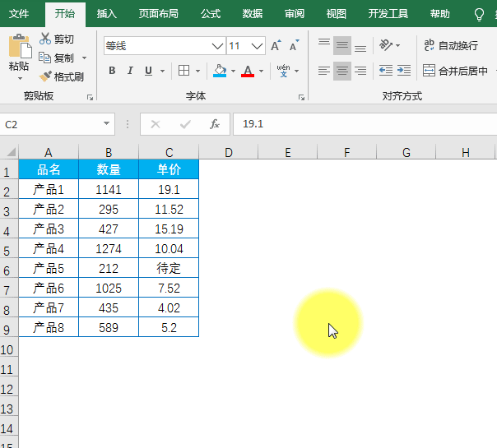Click the fill color blue swatch bar

coord(220,76)
